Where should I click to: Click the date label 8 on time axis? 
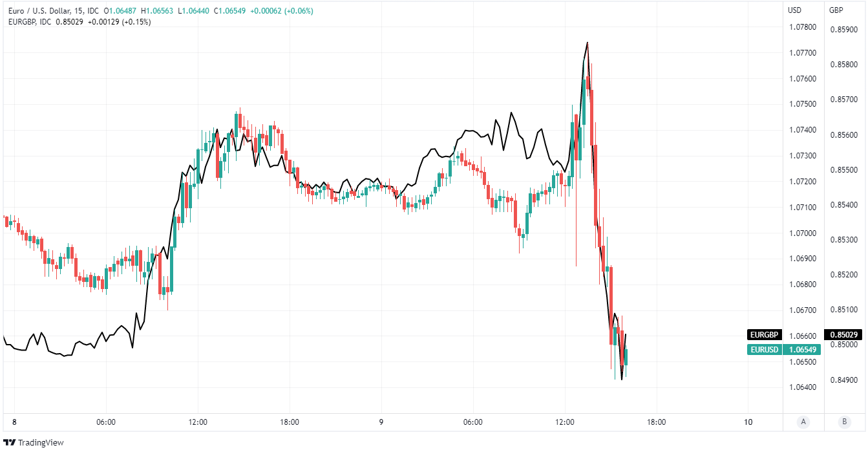point(14,422)
